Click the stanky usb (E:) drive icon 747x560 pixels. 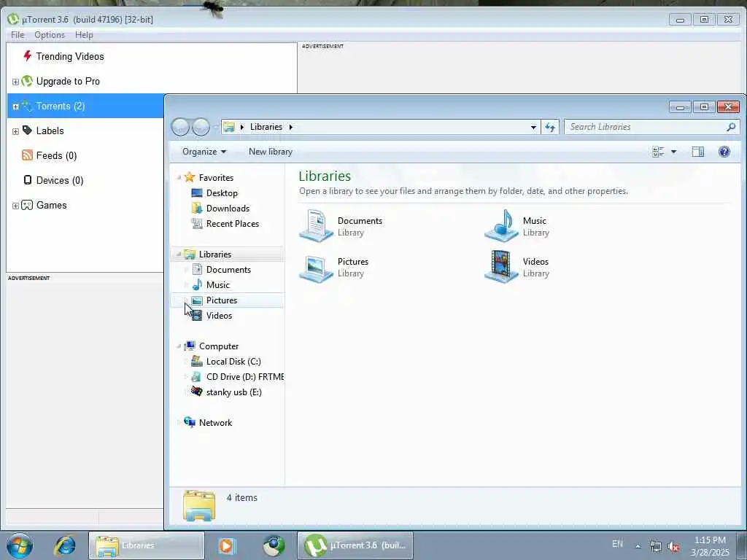point(197,392)
